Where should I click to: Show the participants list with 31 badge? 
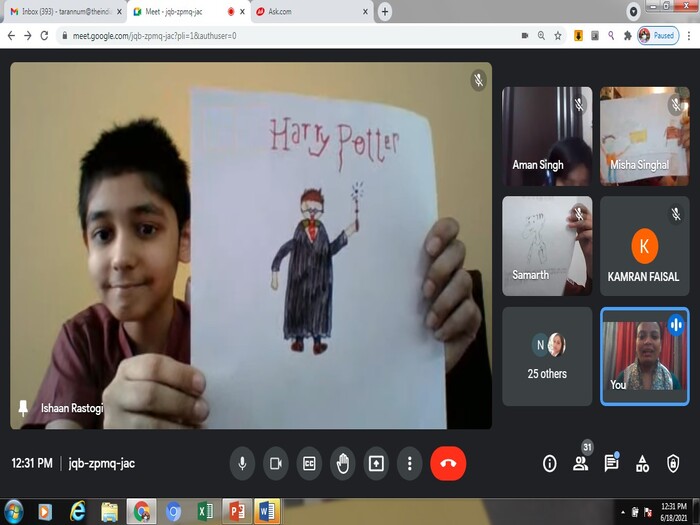pyautogui.click(x=581, y=462)
